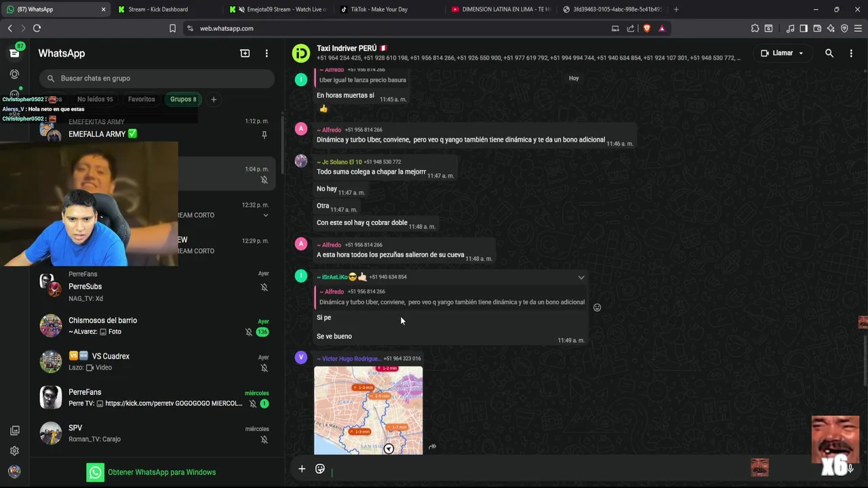Click sender name Jc Solano El 10
This screenshot has width=868, height=488.
coord(339,162)
